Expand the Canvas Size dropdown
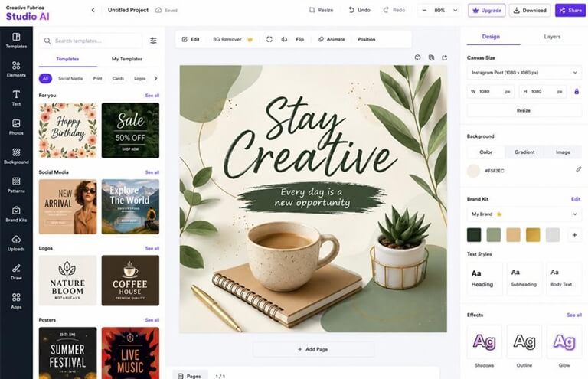 [524, 72]
